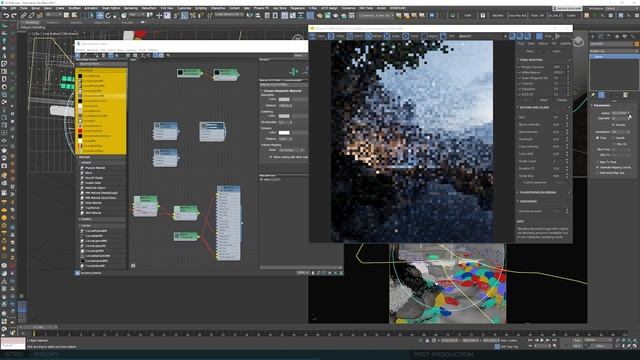Open the Rendering menu
Screen dimensions: 640x360
131,8
